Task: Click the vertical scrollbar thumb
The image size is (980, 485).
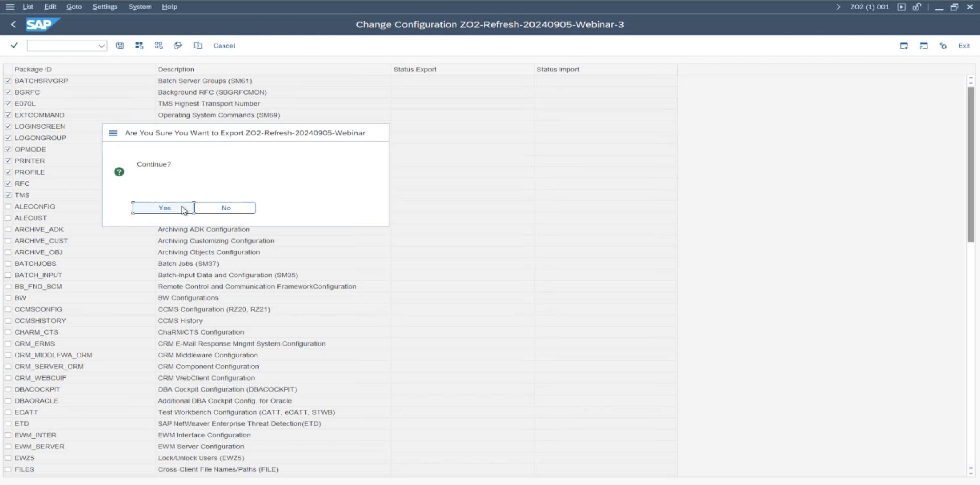Action: (x=971, y=164)
